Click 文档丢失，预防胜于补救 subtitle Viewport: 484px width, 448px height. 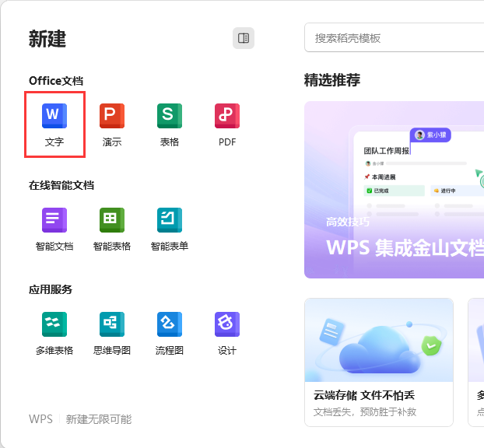pos(365,412)
